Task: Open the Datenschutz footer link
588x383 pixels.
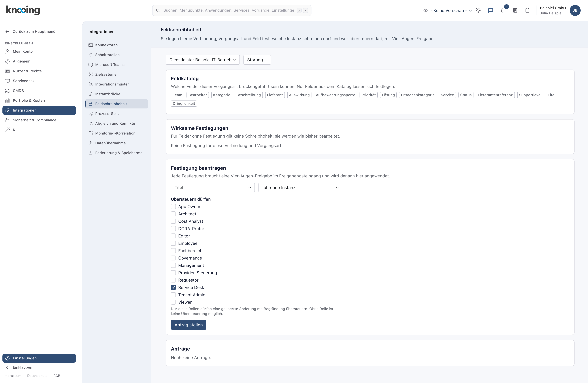Action: (x=37, y=376)
